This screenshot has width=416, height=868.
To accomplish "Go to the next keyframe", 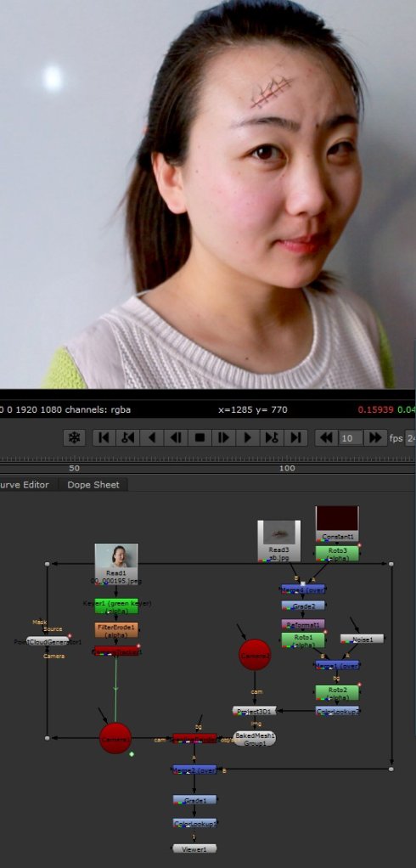I will [x=272, y=437].
